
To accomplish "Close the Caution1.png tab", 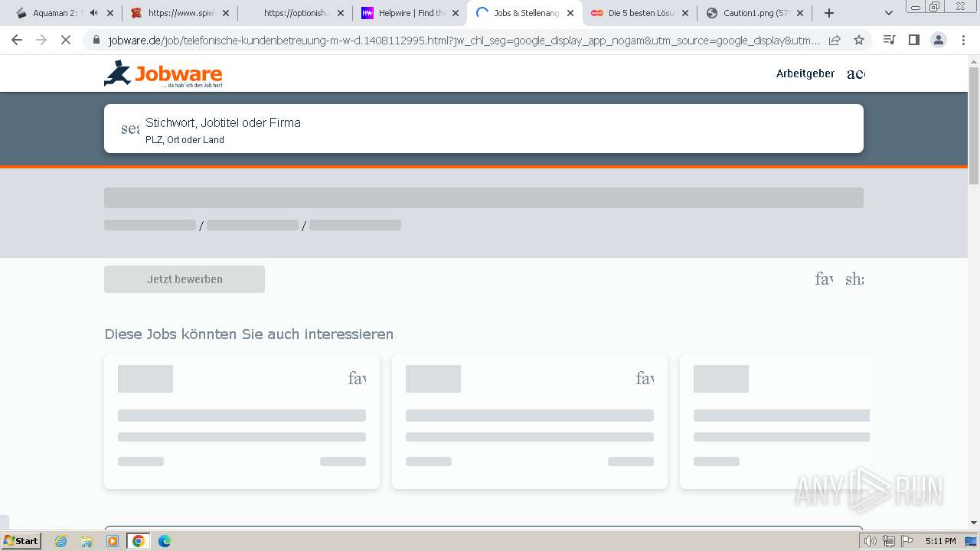I will click(800, 13).
